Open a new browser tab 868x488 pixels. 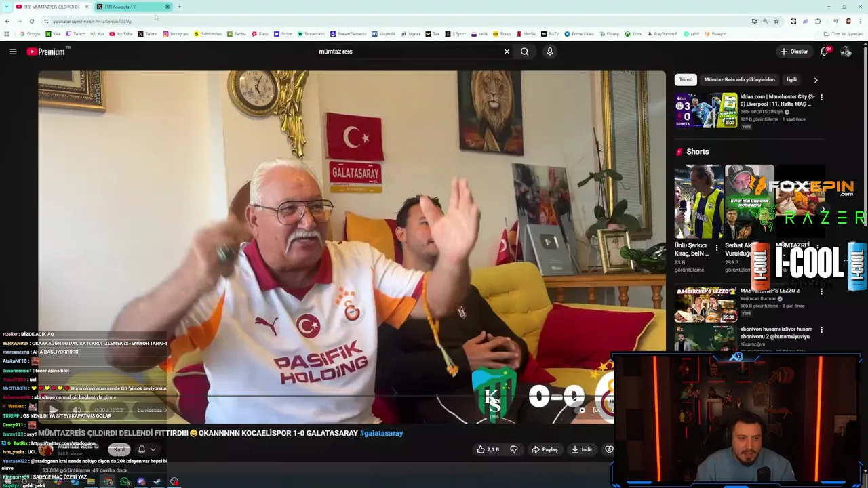point(180,7)
